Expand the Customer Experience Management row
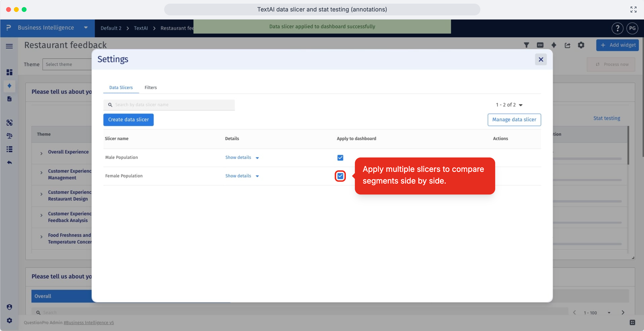This screenshot has height=331, width=644. point(41,173)
